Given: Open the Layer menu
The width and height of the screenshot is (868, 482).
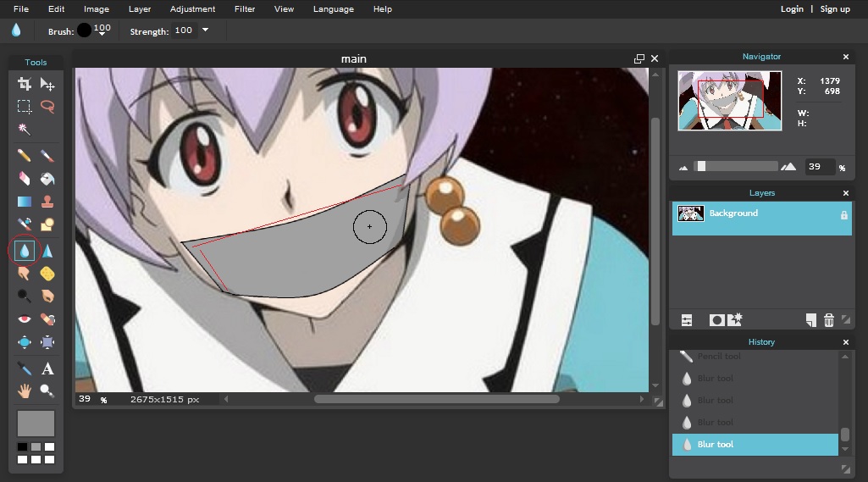Looking at the screenshot, I should (140, 8).
